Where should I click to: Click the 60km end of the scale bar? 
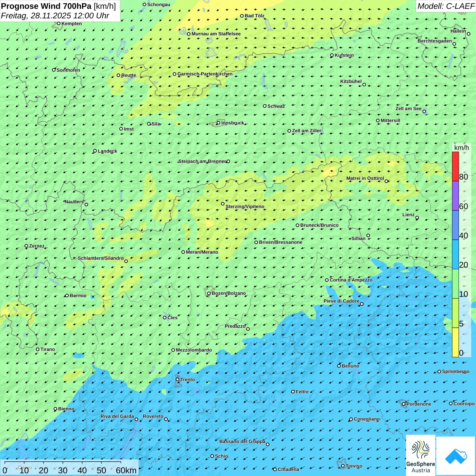point(126,470)
